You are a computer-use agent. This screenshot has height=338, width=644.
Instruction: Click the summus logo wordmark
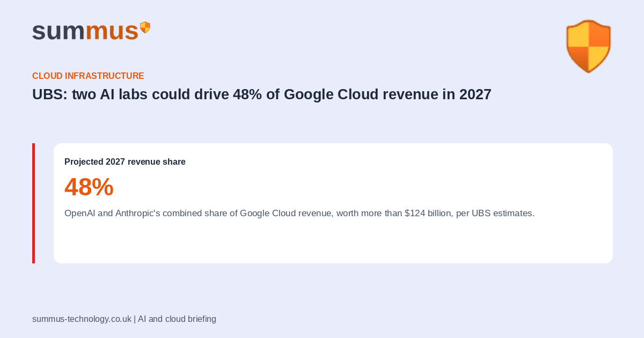(x=85, y=31)
